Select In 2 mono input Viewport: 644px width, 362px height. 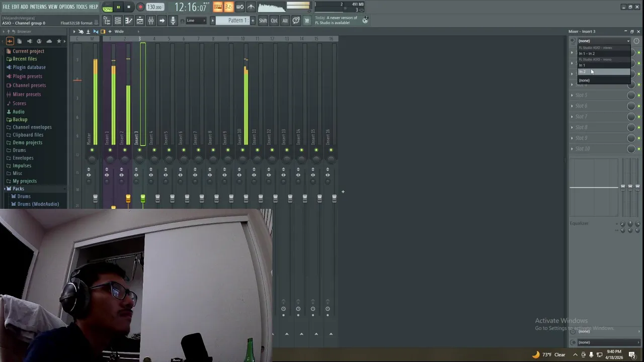click(604, 72)
